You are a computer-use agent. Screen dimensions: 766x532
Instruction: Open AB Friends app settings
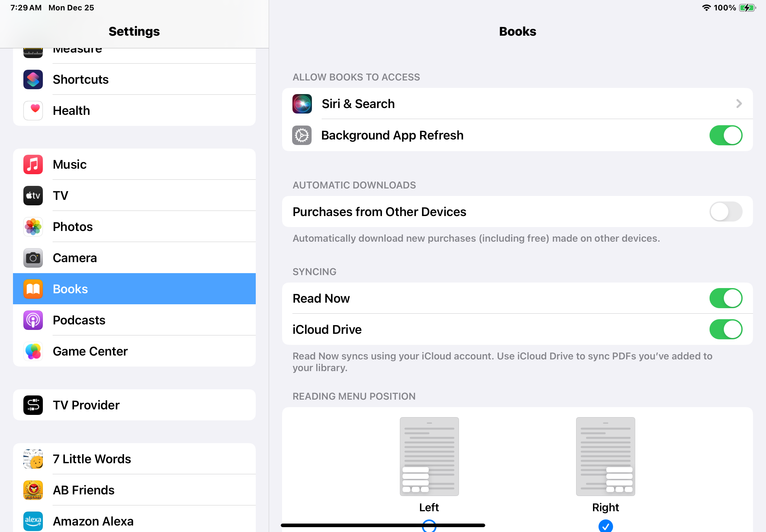pyautogui.click(x=134, y=490)
